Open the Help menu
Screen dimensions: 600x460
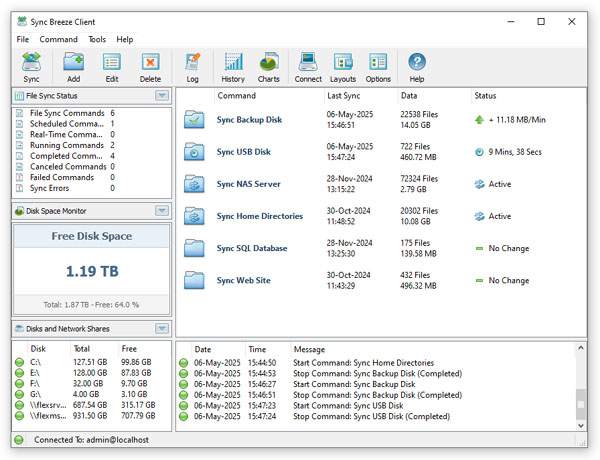[125, 39]
